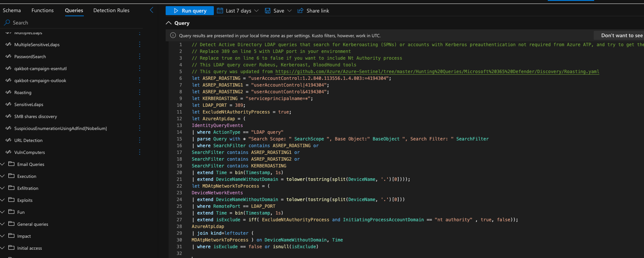The width and height of the screenshot is (644, 258).
Task: Open more options for qakbot-campaign-outlook
Action: point(140,80)
